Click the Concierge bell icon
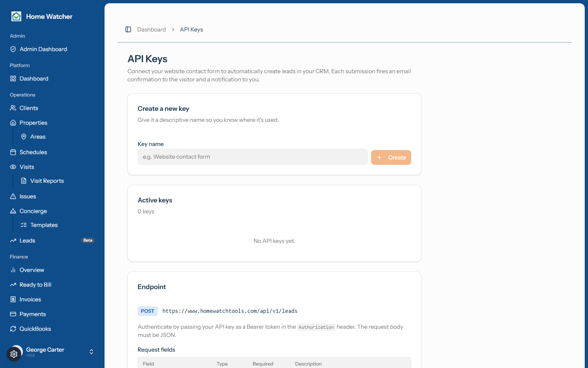 click(x=13, y=211)
